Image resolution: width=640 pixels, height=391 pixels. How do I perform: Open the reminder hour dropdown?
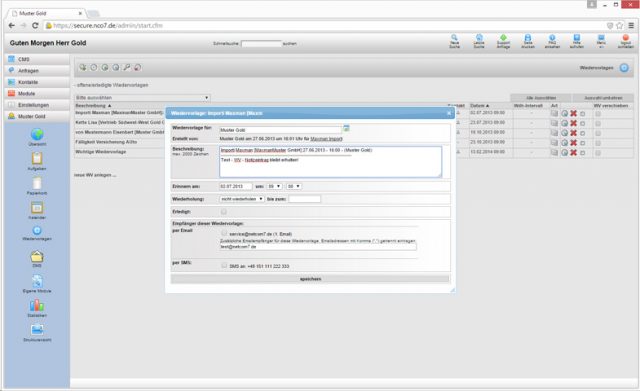(x=274, y=186)
